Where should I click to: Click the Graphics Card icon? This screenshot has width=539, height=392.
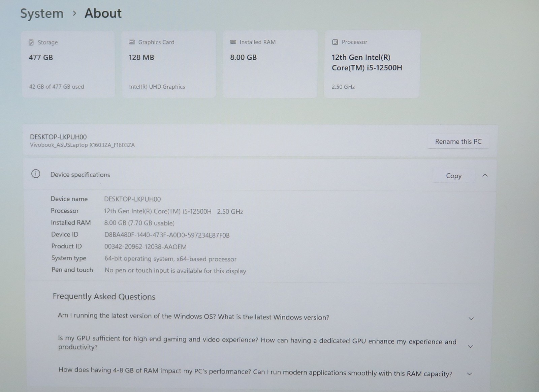[x=132, y=42]
